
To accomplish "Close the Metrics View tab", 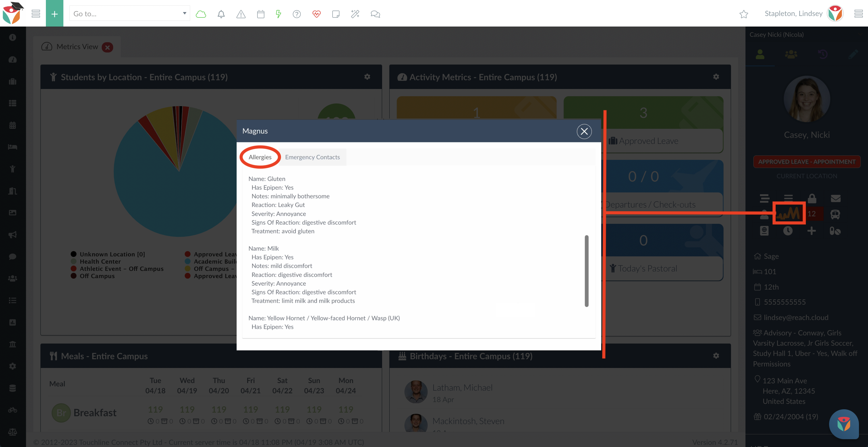I will click(x=107, y=47).
